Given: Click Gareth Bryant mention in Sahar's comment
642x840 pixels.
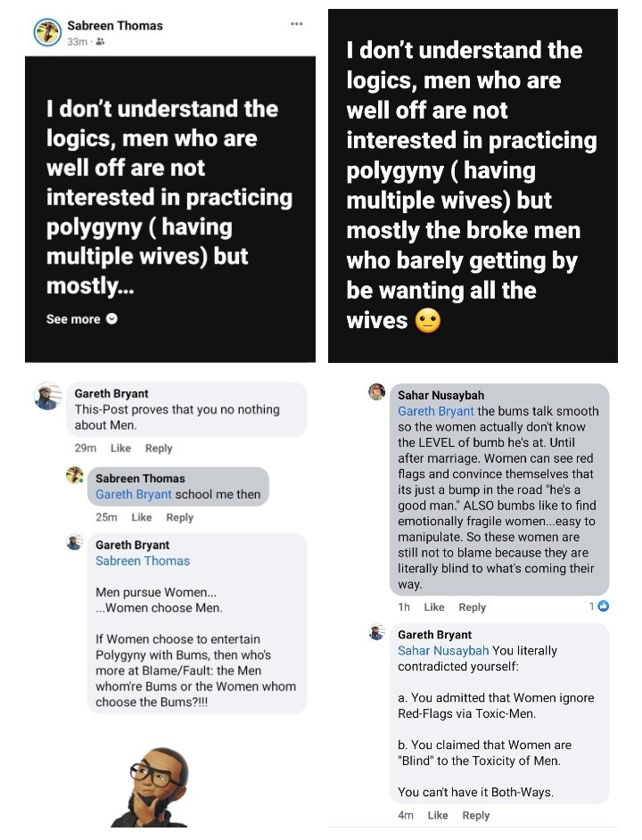Looking at the screenshot, I should 436,411.
